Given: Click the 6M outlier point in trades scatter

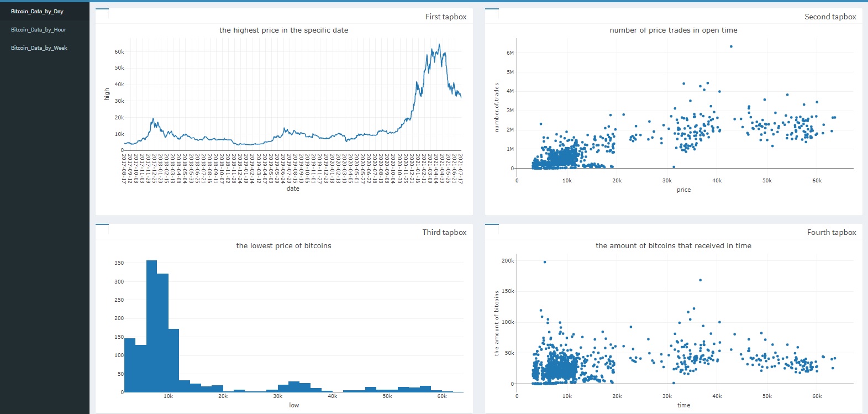Looking at the screenshot, I should 731,46.
